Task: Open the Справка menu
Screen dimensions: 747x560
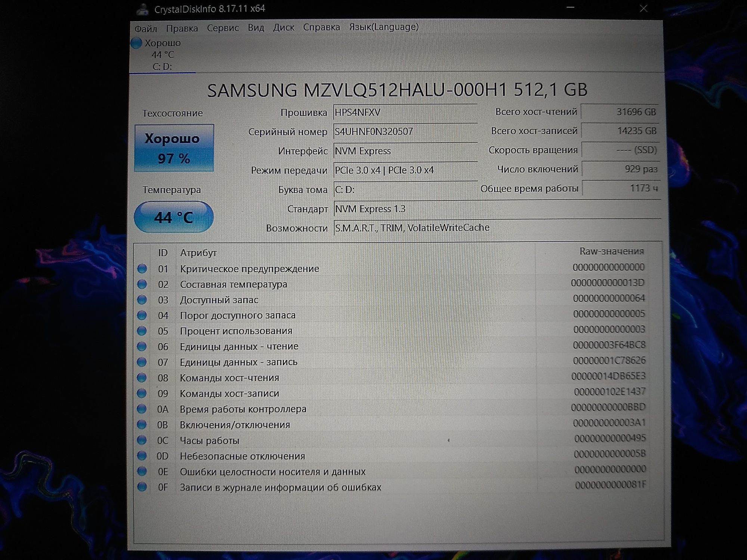Action: click(x=322, y=27)
